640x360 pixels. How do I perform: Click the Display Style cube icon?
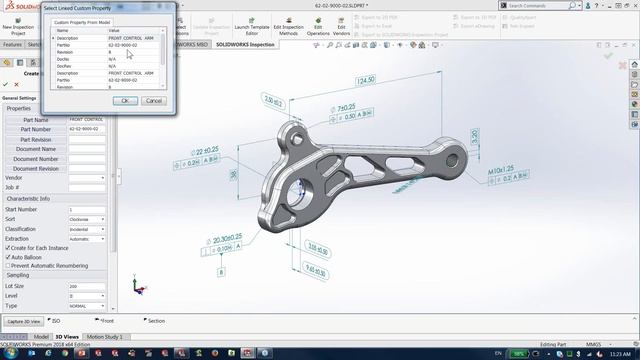coord(387,45)
